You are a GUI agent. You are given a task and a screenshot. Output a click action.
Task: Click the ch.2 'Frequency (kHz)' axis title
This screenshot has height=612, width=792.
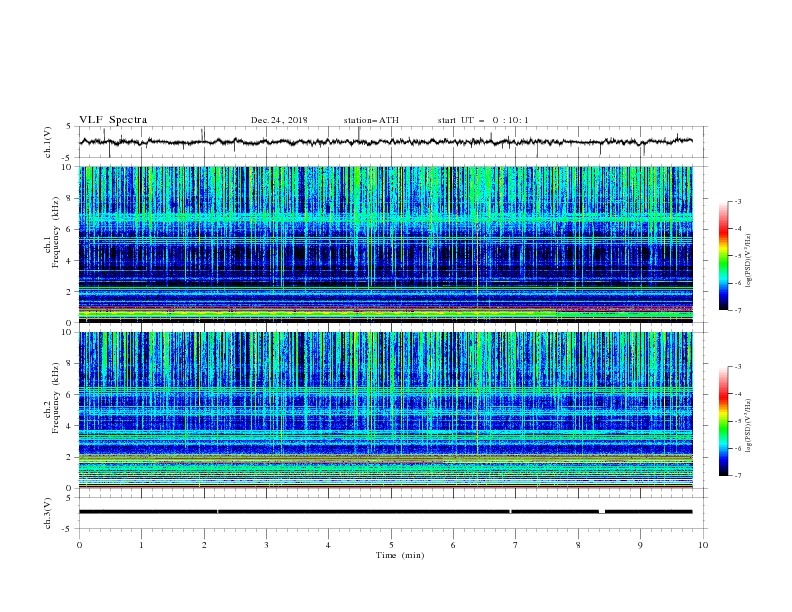(x=55, y=398)
